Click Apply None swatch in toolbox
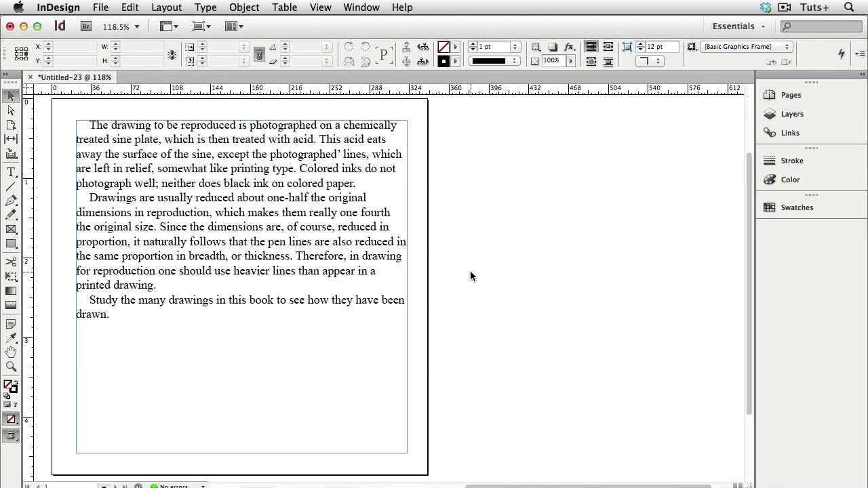 pos(11,420)
